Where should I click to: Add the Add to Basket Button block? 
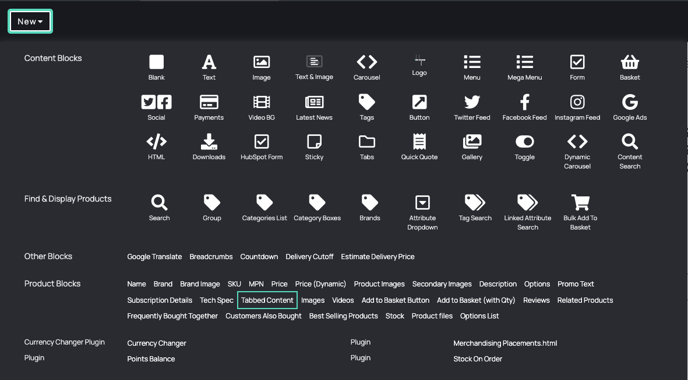coord(395,300)
